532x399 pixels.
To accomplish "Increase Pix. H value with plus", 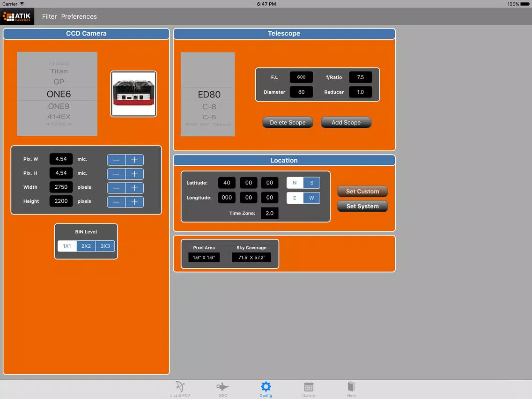I will [134, 174].
